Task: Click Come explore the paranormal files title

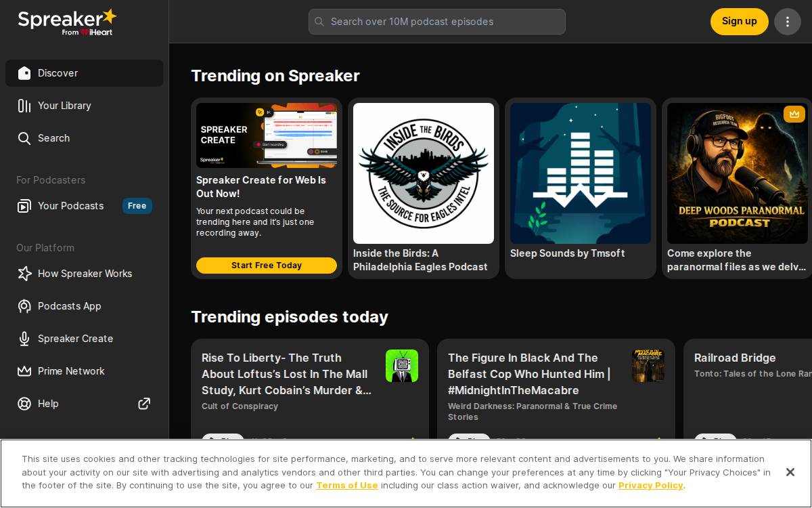Action: pyautogui.click(x=737, y=260)
